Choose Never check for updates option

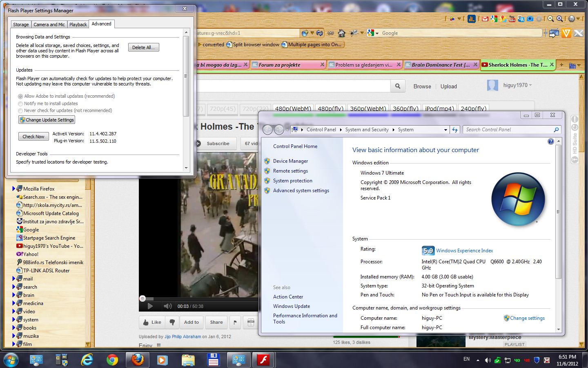[20, 111]
